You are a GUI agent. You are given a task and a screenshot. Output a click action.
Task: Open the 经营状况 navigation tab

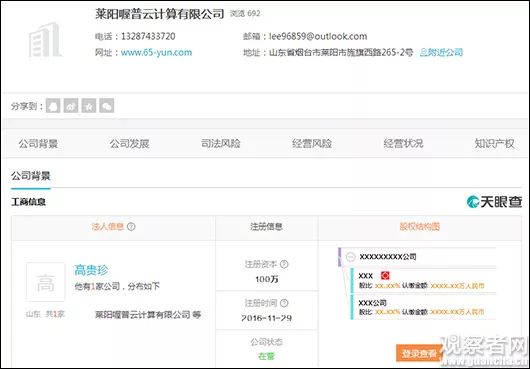tap(403, 144)
